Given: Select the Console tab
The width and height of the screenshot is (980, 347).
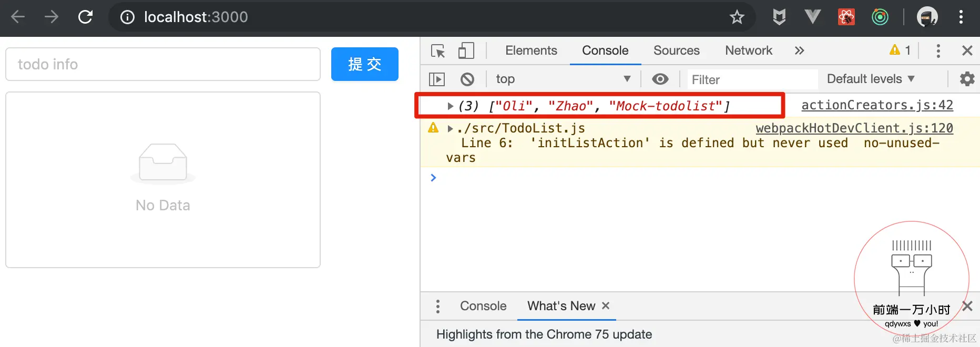Looking at the screenshot, I should [x=605, y=50].
